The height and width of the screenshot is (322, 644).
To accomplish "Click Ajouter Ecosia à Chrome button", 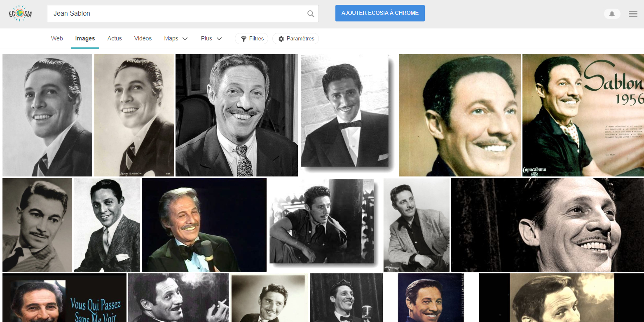I will click(380, 13).
